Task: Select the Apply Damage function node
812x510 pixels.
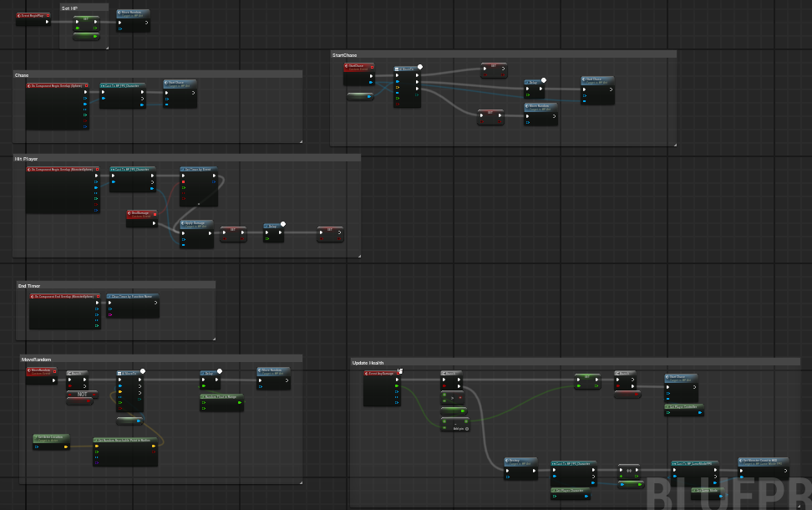Action: tap(197, 234)
